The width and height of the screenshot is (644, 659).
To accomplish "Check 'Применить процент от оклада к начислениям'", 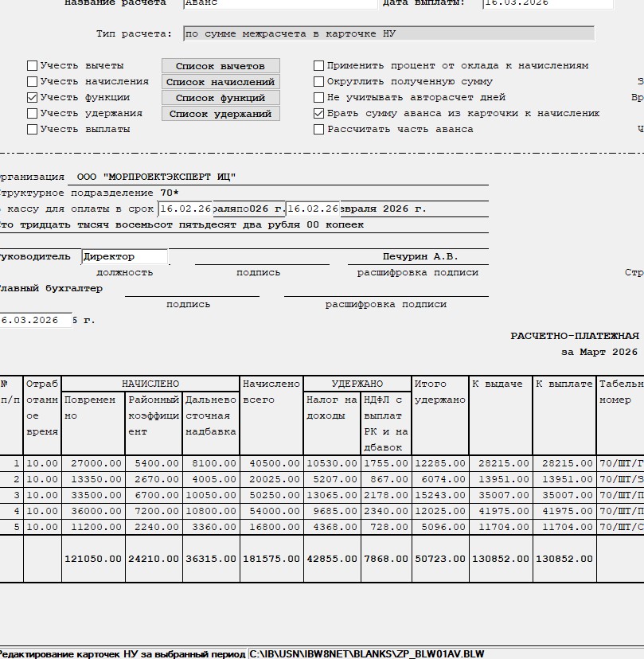I will 319,66.
